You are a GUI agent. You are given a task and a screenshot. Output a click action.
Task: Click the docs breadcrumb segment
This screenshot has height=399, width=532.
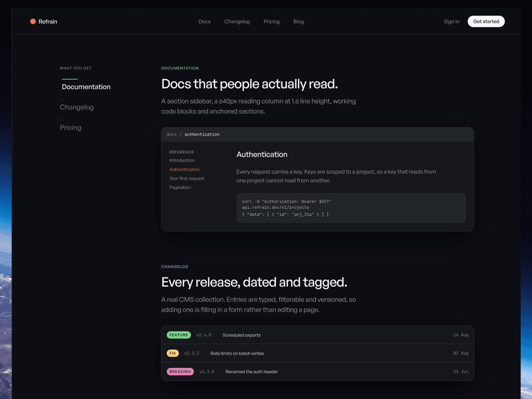point(172,134)
